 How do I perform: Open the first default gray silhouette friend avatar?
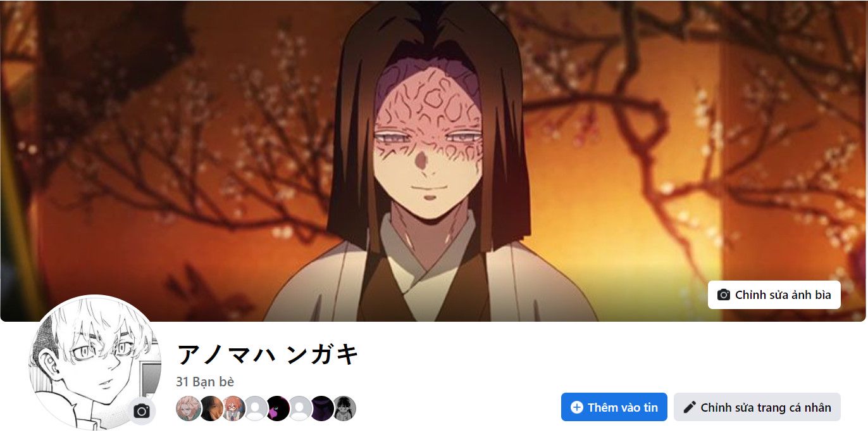point(256,408)
